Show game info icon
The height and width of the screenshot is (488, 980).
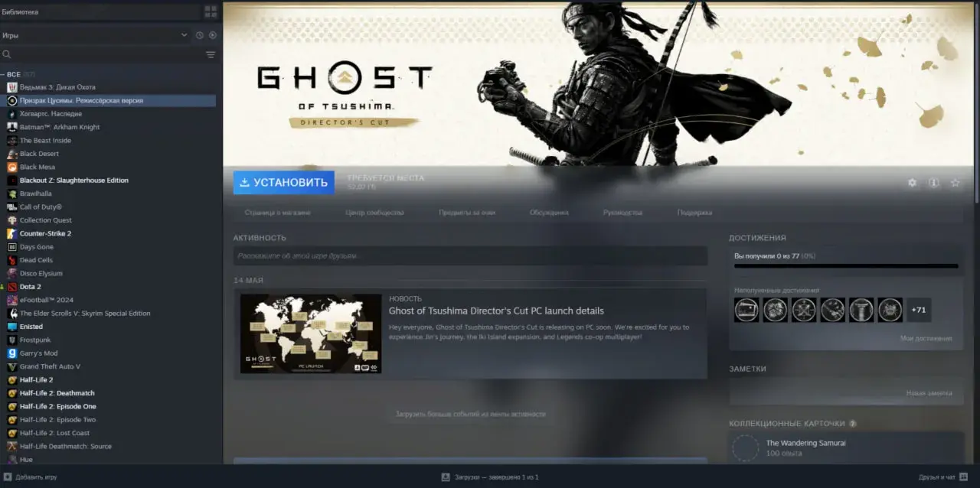pos(933,183)
